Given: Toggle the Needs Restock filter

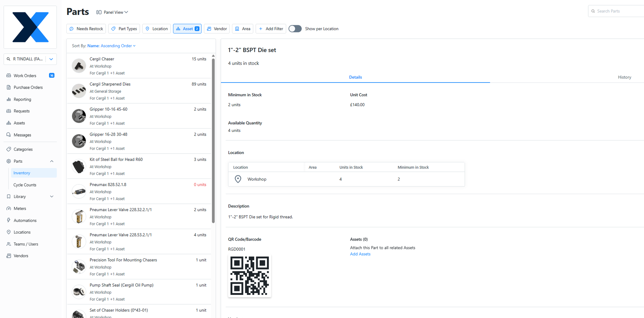Looking at the screenshot, I should click(86, 28).
